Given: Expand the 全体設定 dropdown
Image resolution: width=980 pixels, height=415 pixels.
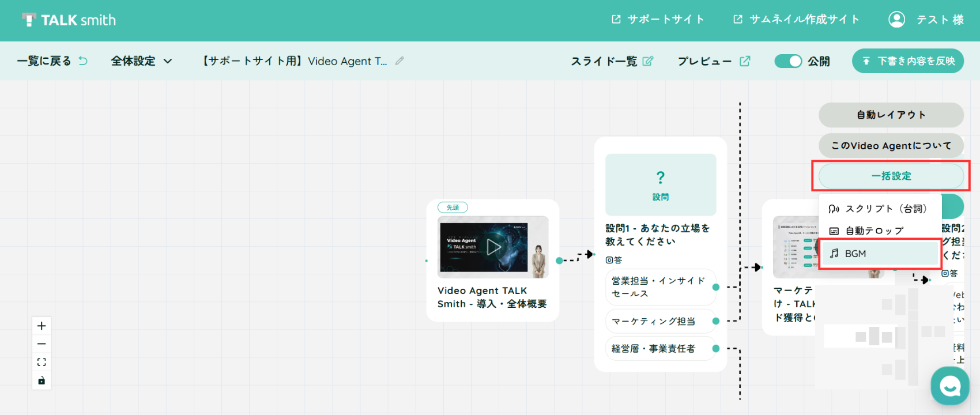Looking at the screenshot, I should pos(141,61).
